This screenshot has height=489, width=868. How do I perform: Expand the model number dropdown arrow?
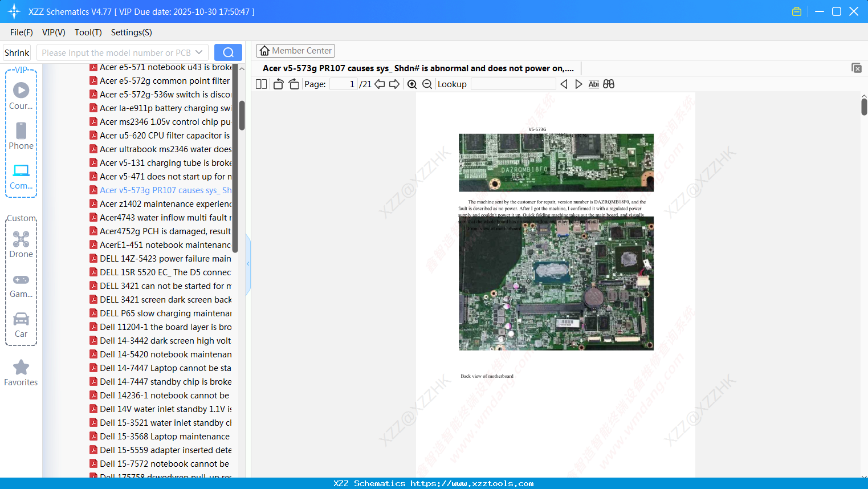(x=199, y=52)
